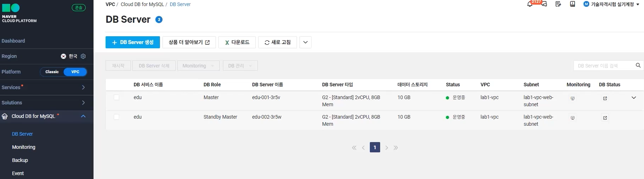The height and width of the screenshot is (179, 644).
Task: Click the 새로 고침 button
Action: (x=277, y=42)
